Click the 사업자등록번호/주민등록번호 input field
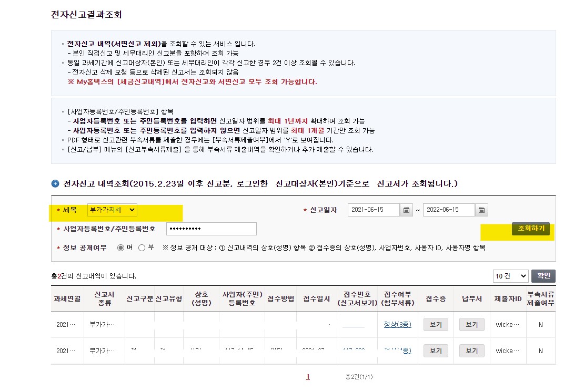This screenshot has height=392, width=564. pos(211,229)
